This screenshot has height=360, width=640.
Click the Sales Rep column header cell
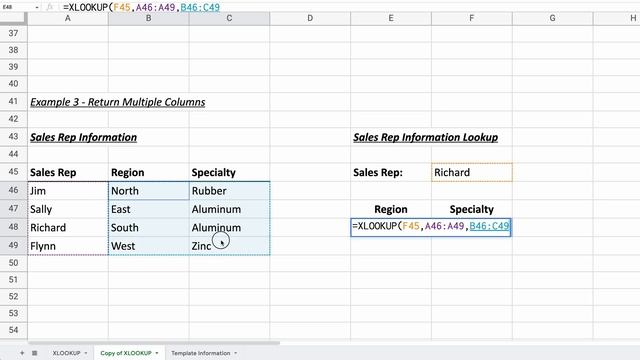click(x=68, y=172)
